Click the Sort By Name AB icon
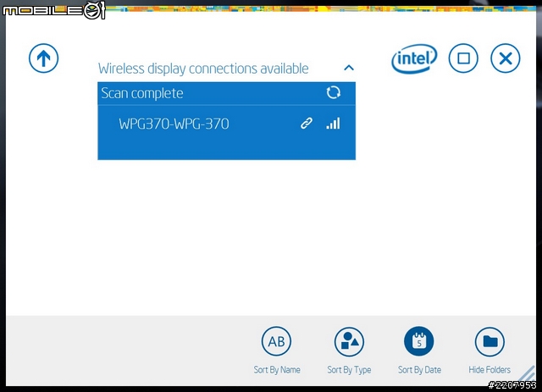 277,341
